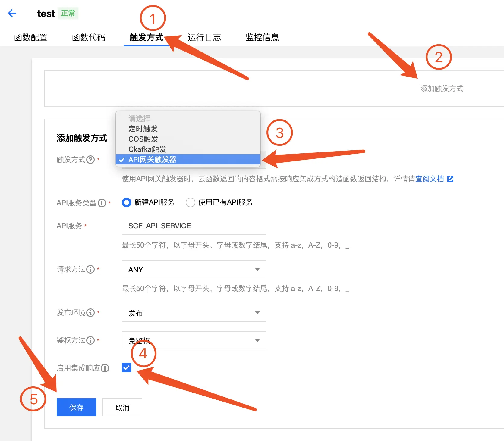Click the info icon beside 请求方法
Image resolution: width=504 pixels, height=441 pixels.
[90, 269]
